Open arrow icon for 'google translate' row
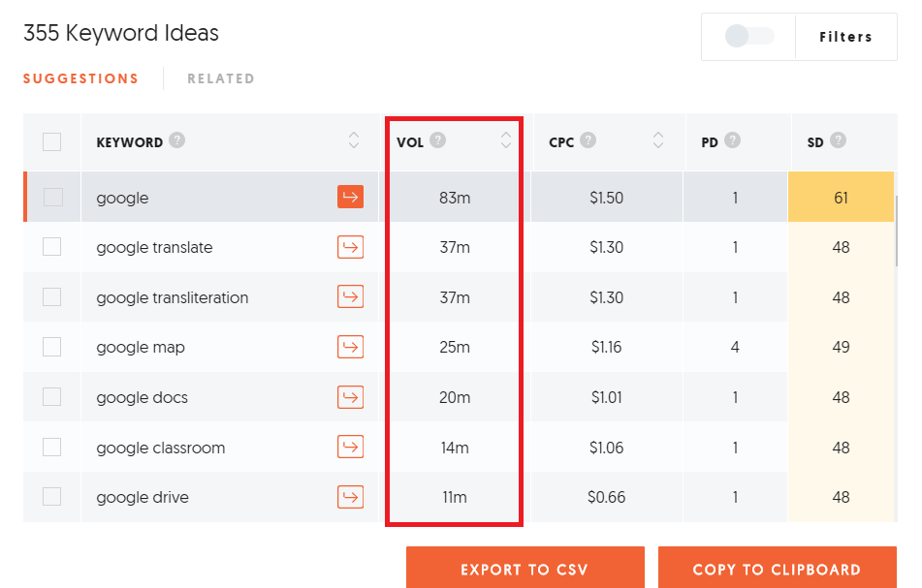922x588 pixels. pyautogui.click(x=350, y=247)
